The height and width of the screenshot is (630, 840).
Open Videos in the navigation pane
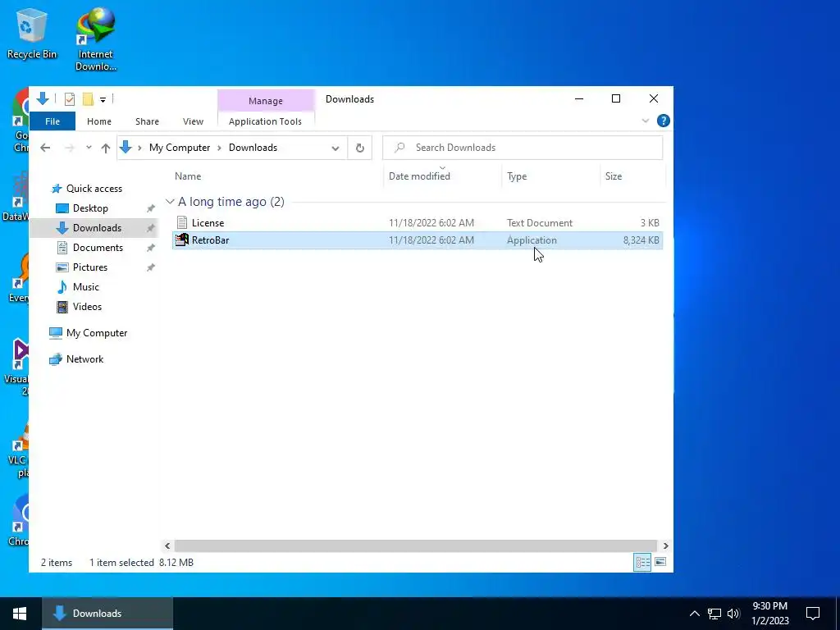tap(87, 307)
